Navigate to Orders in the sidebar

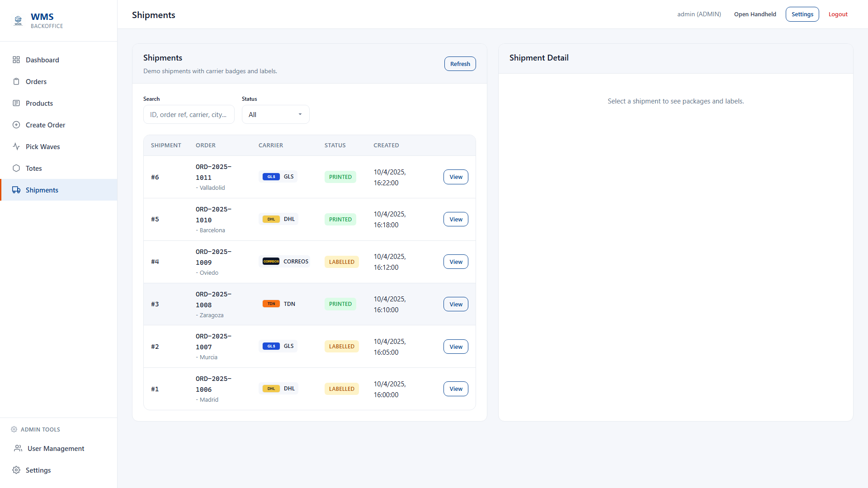(37, 81)
